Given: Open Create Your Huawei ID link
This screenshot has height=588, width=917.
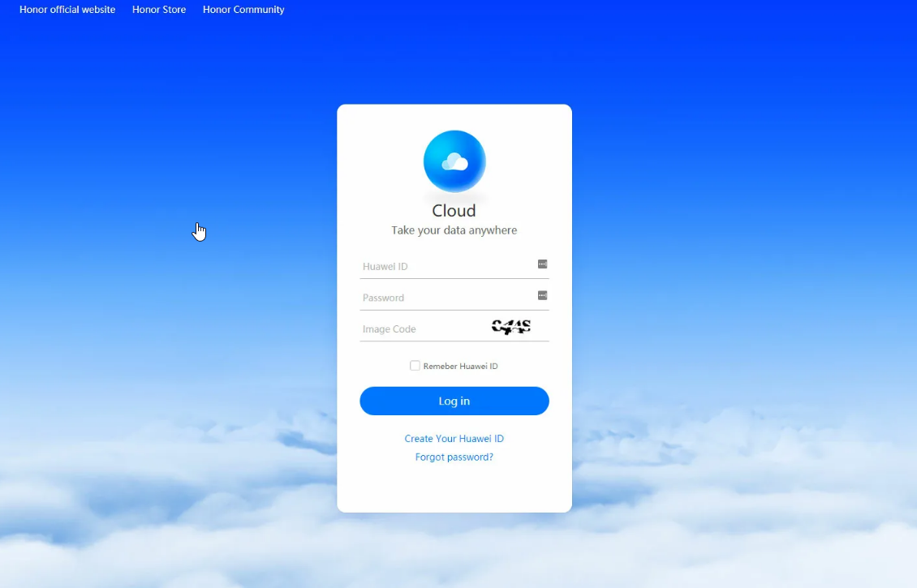Looking at the screenshot, I should pyautogui.click(x=454, y=439).
